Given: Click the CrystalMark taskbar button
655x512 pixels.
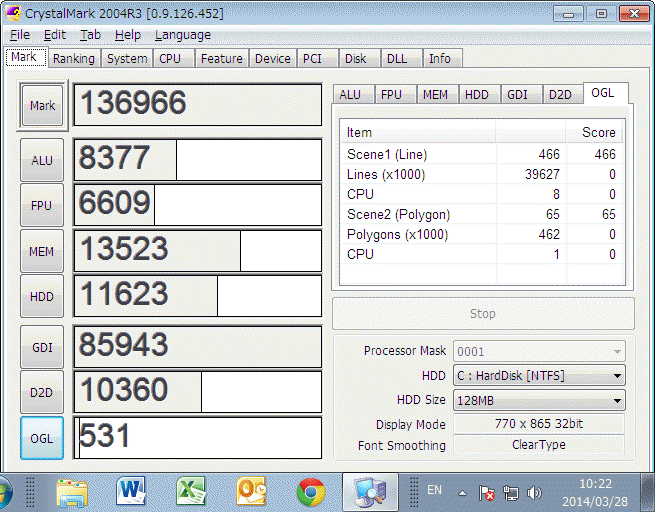Looking at the screenshot, I should tap(370, 492).
